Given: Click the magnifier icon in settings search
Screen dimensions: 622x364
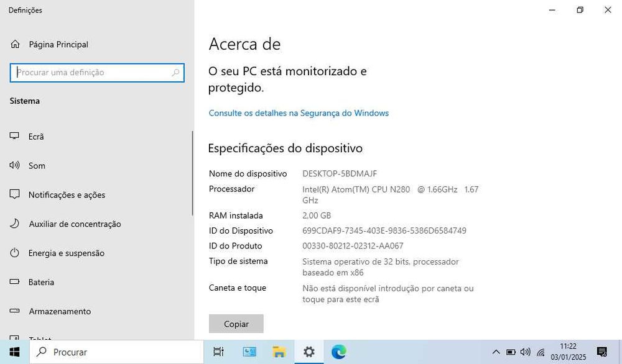Looking at the screenshot, I should coord(175,73).
